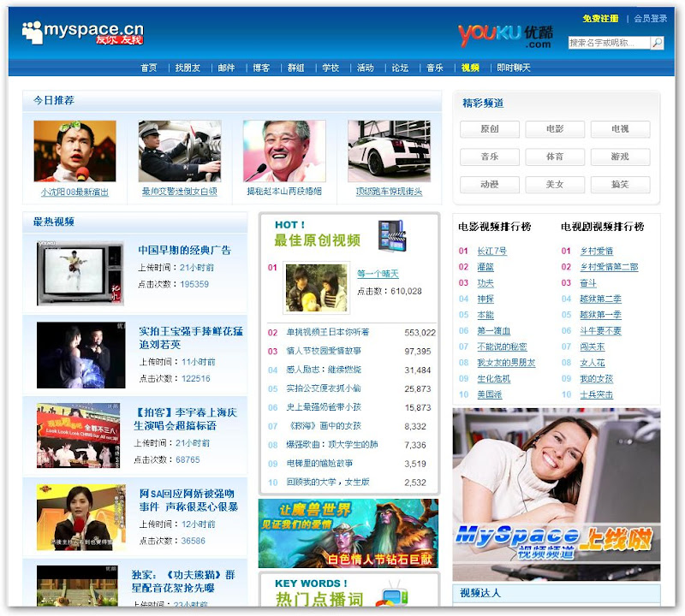Open 单挑视频王日本你听着 in the list
This screenshot has width=685, height=616.
point(328,332)
